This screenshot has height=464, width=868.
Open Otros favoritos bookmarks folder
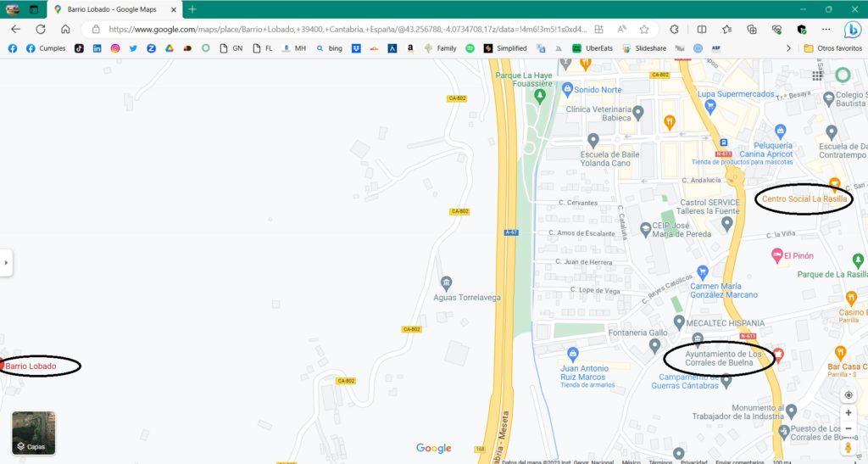(833, 48)
